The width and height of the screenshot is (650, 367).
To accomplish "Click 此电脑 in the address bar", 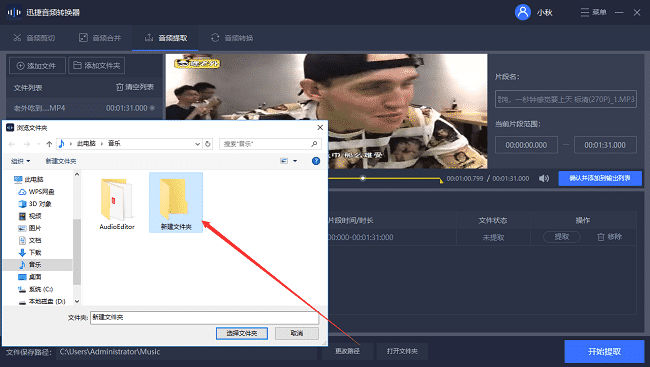I will point(86,143).
